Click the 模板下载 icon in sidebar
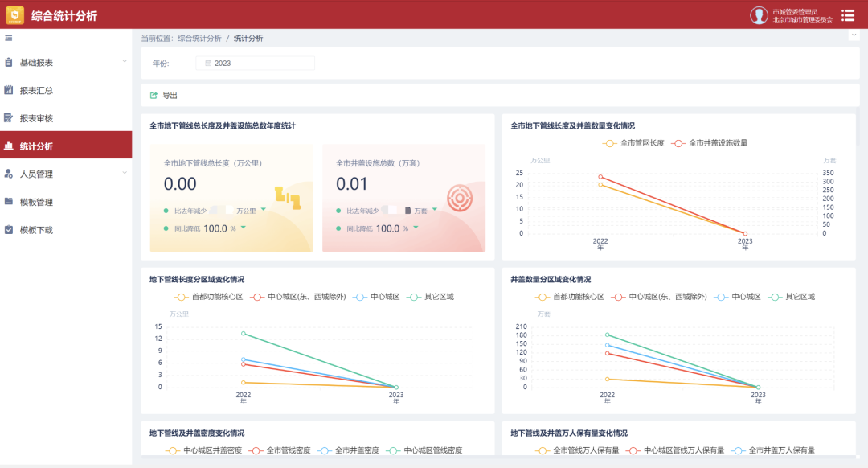868x468 pixels. (x=9, y=230)
